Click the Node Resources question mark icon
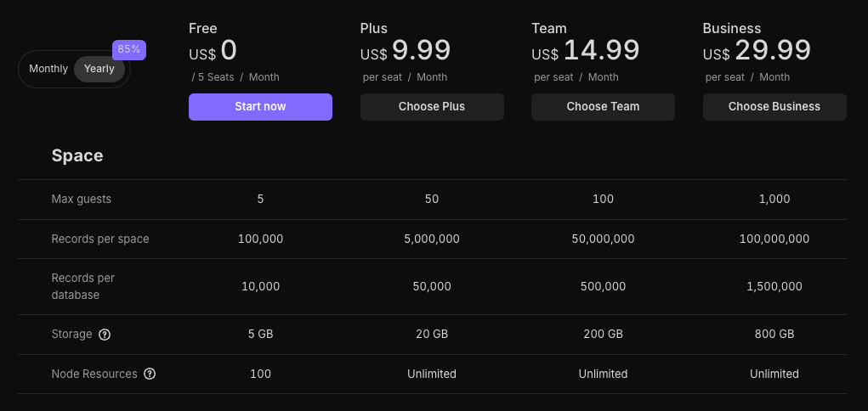Image resolution: width=868 pixels, height=411 pixels. pyautogui.click(x=150, y=374)
